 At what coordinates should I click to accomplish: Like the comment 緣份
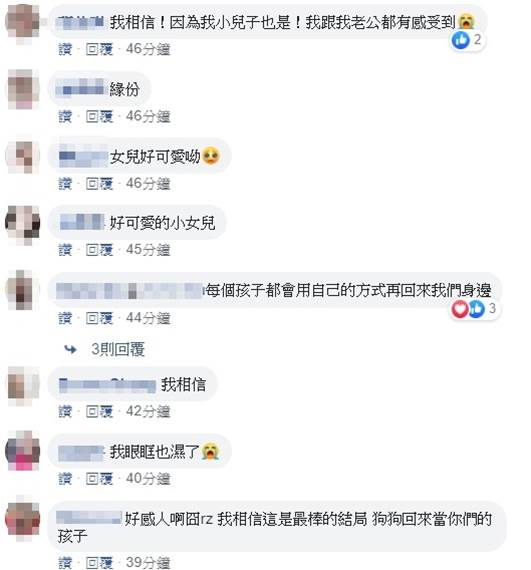coord(65,117)
